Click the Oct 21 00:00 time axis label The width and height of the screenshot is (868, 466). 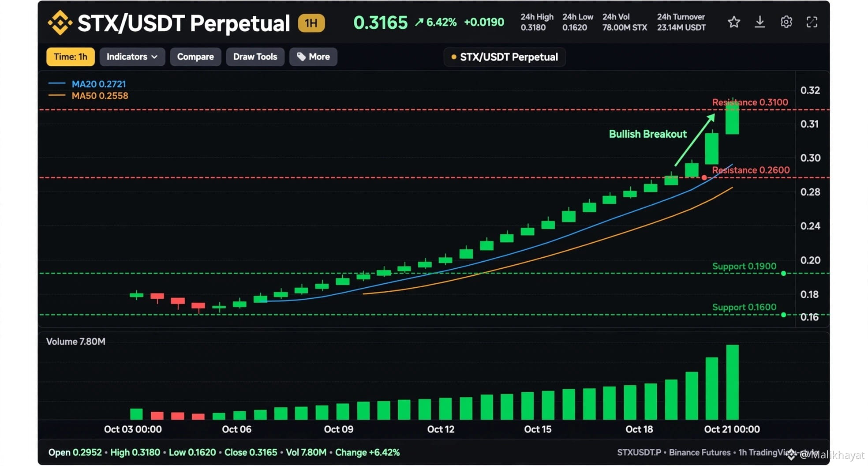(x=732, y=429)
